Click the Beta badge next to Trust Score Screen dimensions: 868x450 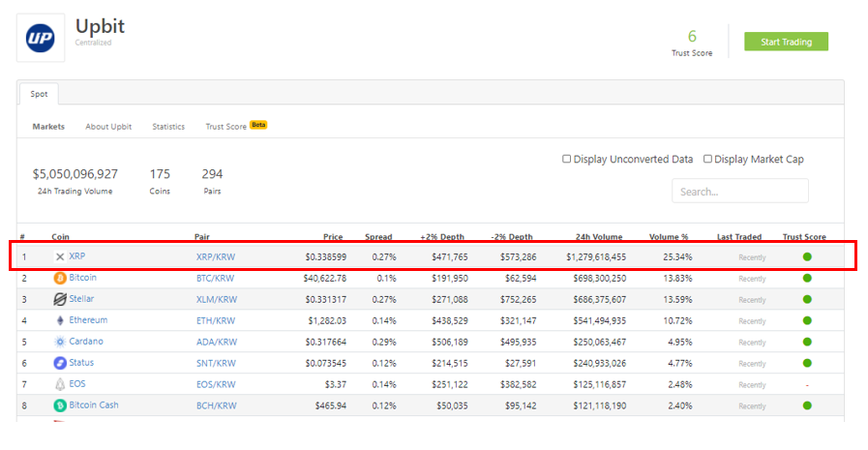tap(258, 125)
